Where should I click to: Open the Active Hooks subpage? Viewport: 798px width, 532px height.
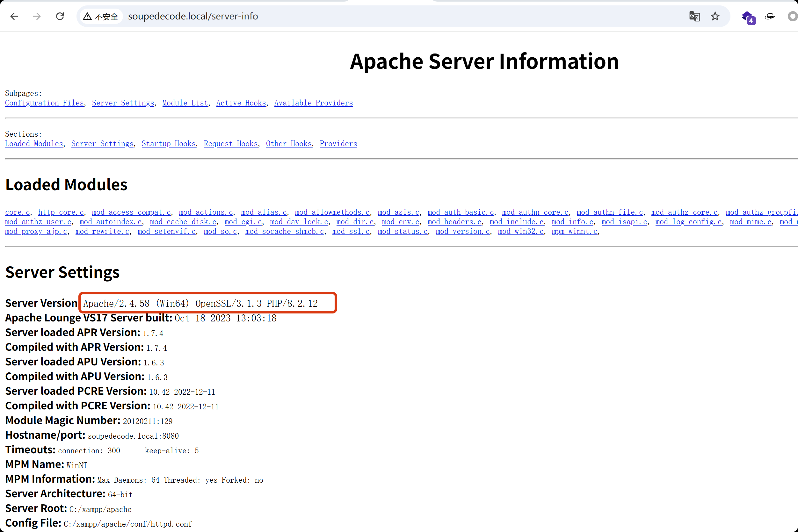coord(241,103)
